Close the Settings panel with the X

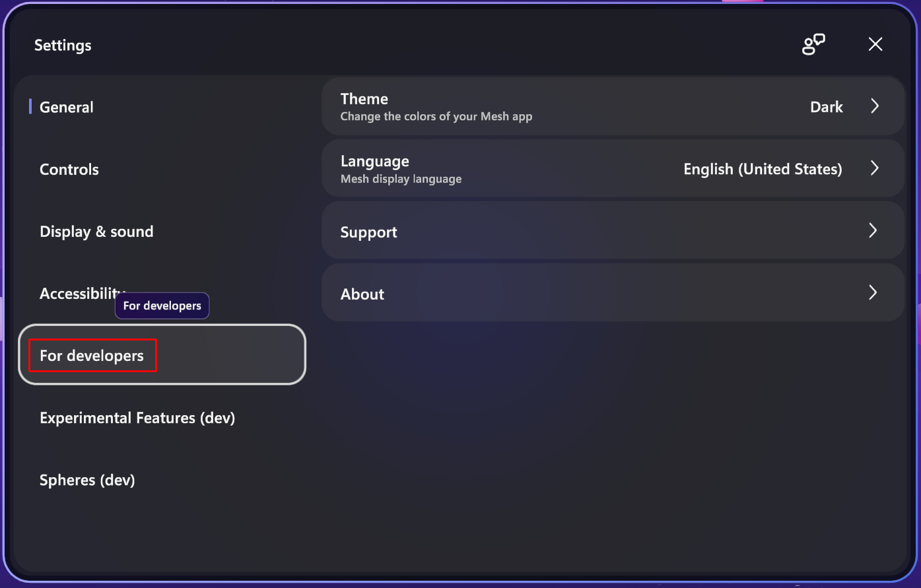click(875, 44)
